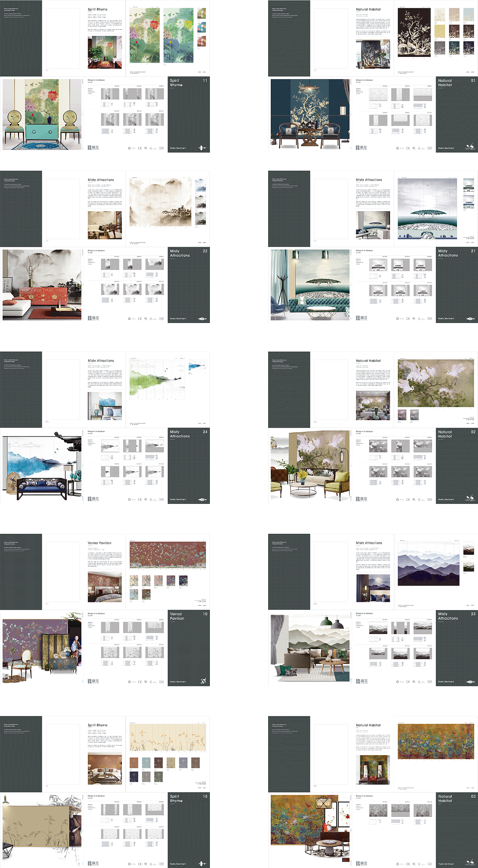Click page number 11 on the Spirit Rhyme panel
This screenshot has width=478, height=868.
(205, 80)
